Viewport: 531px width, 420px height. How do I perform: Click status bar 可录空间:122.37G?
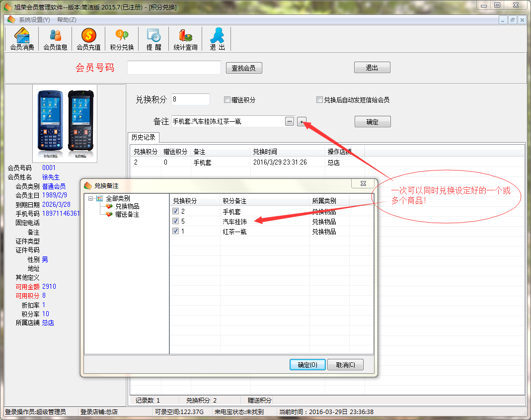coord(179,412)
